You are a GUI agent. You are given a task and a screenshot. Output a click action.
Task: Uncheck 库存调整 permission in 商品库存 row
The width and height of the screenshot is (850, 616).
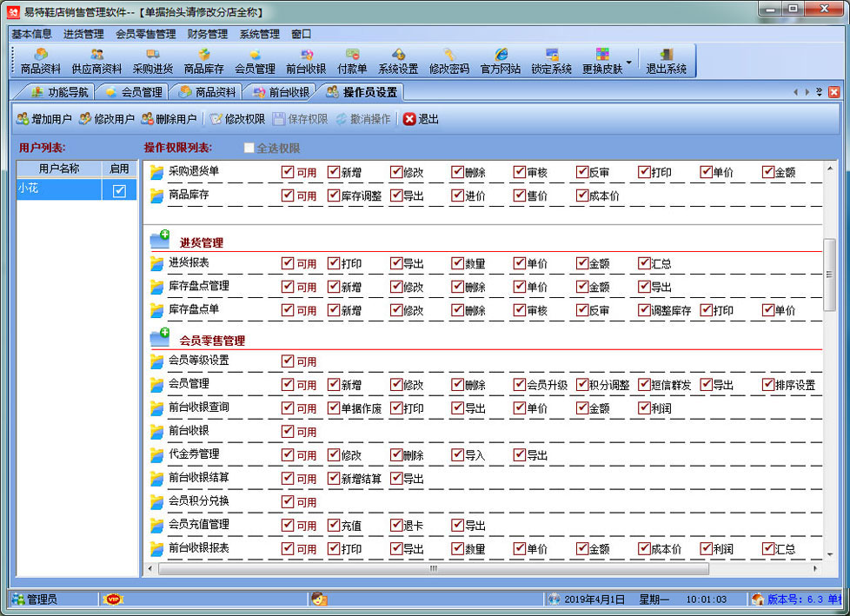pyautogui.click(x=334, y=195)
